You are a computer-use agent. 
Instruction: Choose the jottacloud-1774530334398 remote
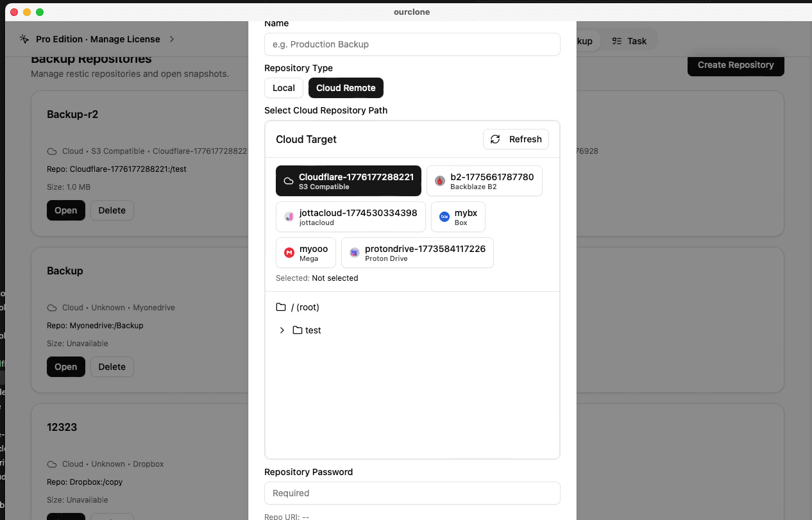[350, 217]
